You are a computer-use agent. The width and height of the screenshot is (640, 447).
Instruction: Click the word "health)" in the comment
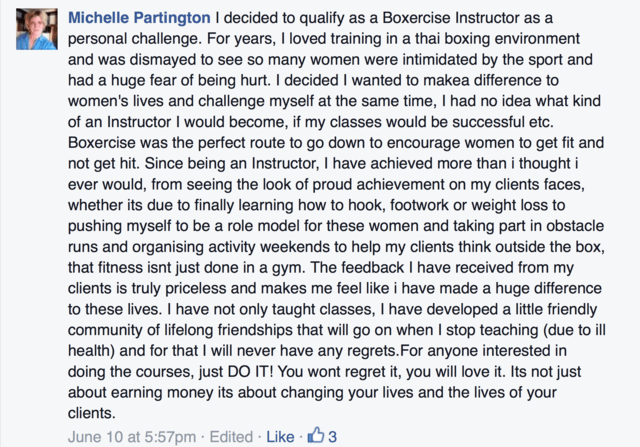[91, 351]
